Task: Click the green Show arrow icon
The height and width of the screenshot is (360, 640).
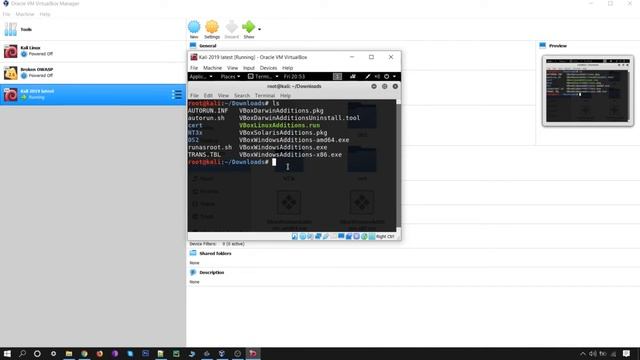Action: [248, 27]
